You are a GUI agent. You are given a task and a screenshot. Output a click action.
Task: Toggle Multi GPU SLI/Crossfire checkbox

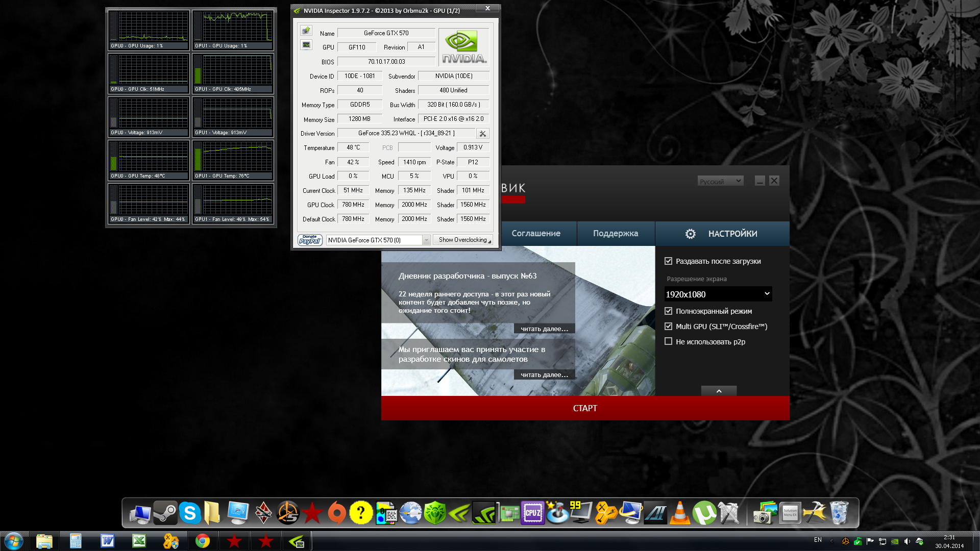click(x=668, y=327)
